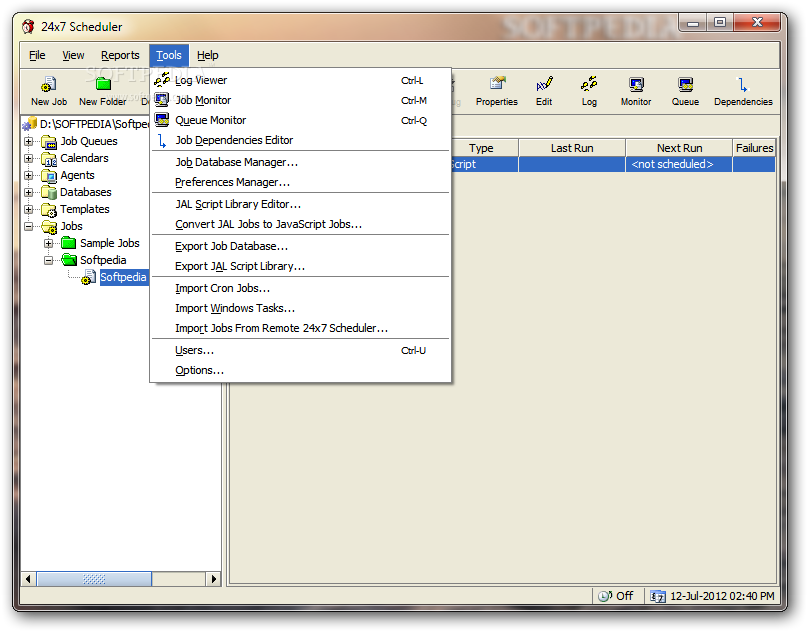Click the tree scrollbar right arrow

point(213,579)
